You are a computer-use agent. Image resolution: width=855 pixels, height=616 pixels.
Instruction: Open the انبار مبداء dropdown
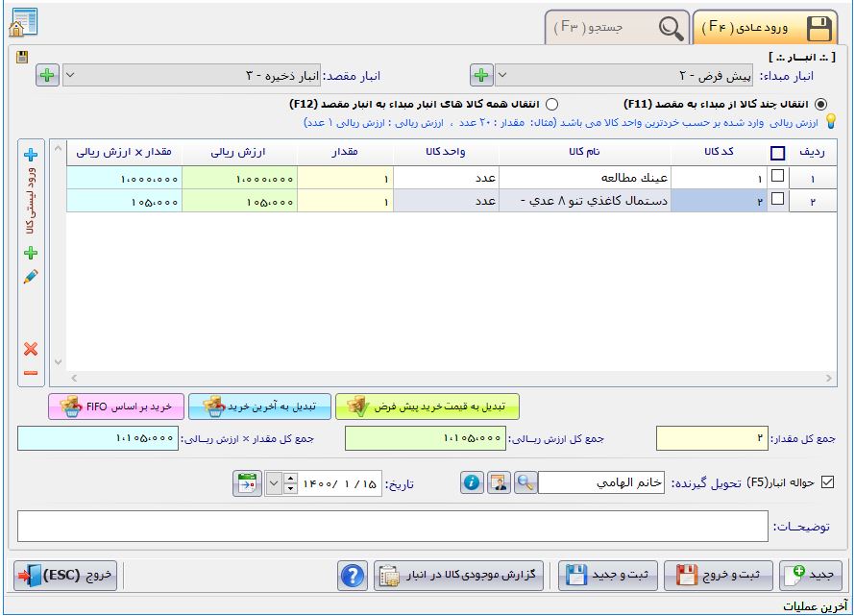pos(652,74)
